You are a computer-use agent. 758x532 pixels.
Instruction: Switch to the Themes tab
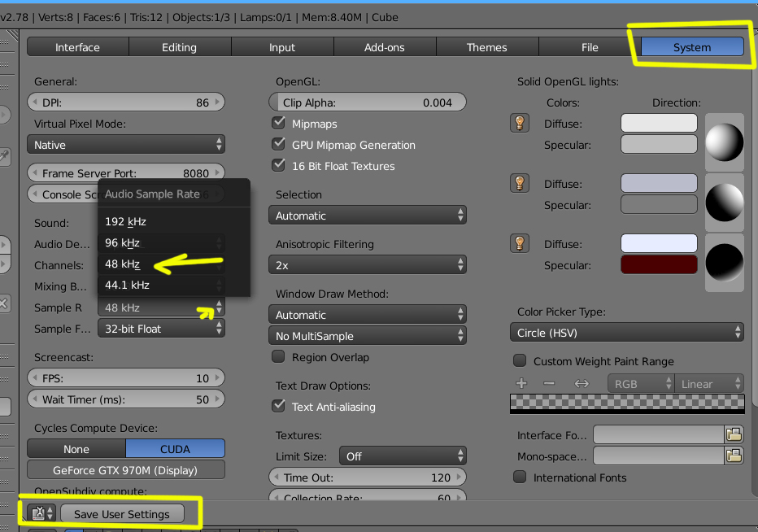pos(487,47)
